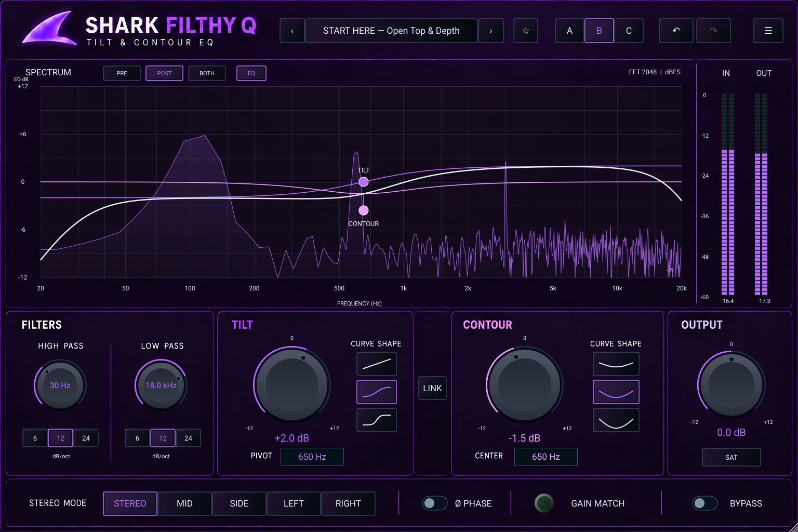Viewport: 798px width, 532px height.
Task: Set Low Pass slope to 24 dB/oct
Action: [x=188, y=438]
